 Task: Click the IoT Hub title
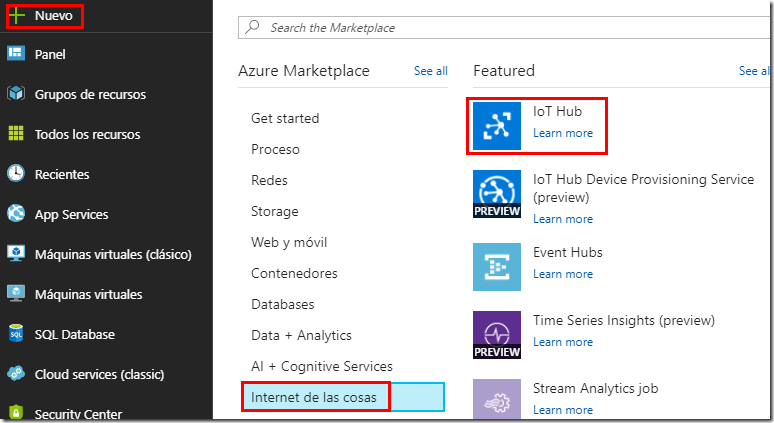click(557, 112)
